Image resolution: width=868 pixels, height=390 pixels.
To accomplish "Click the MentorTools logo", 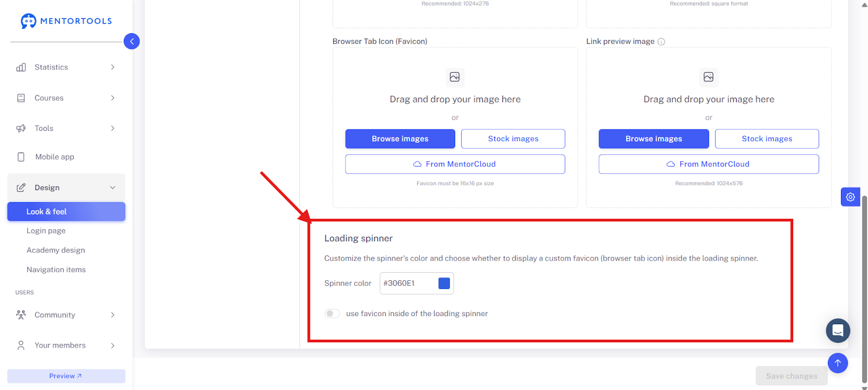I will (66, 21).
